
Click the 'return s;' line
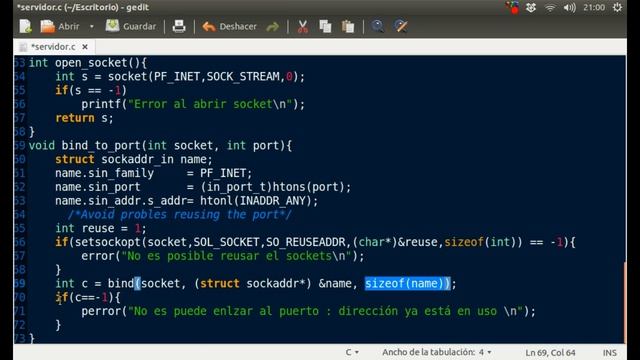[x=84, y=118]
